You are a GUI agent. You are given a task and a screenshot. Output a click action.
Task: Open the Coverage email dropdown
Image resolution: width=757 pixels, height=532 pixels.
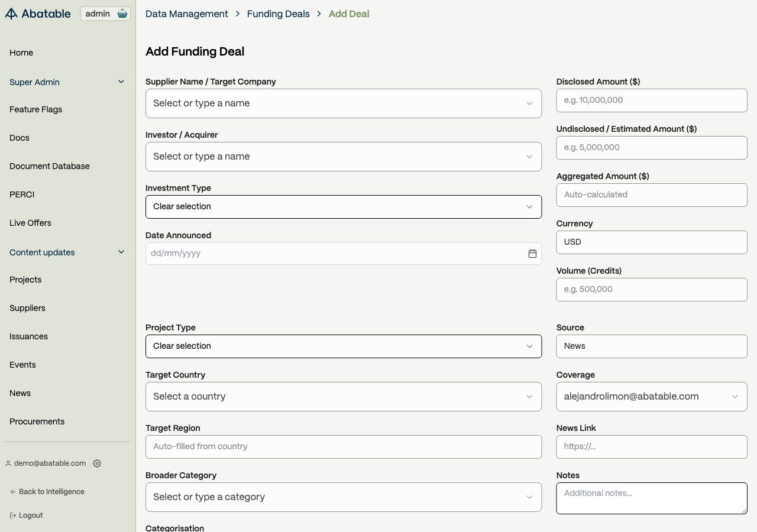[x=651, y=397]
